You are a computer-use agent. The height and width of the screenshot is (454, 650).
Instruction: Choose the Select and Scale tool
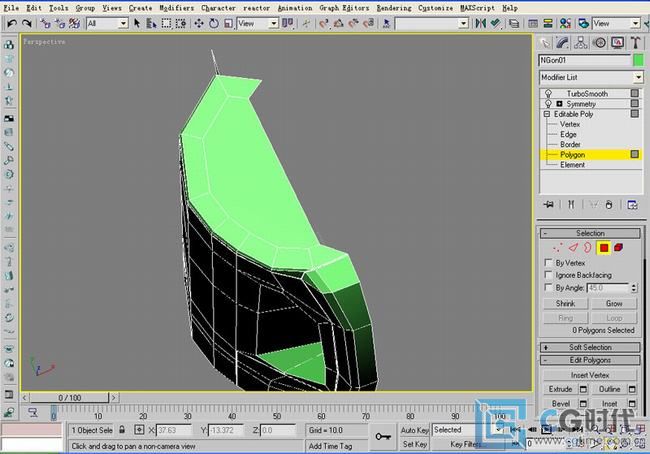click(228, 24)
